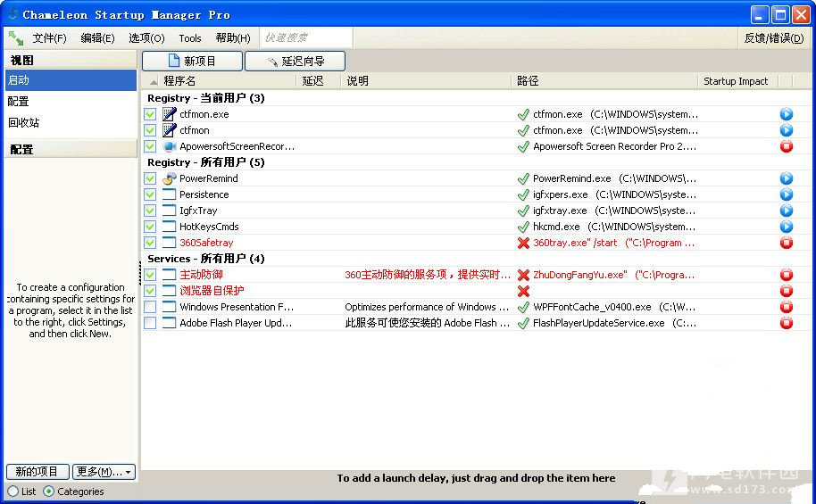Image resolution: width=816 pixels, height=504 pixels.
Task: Click the green arrows icon left of 文件 menu
Action: coord(15,38)
